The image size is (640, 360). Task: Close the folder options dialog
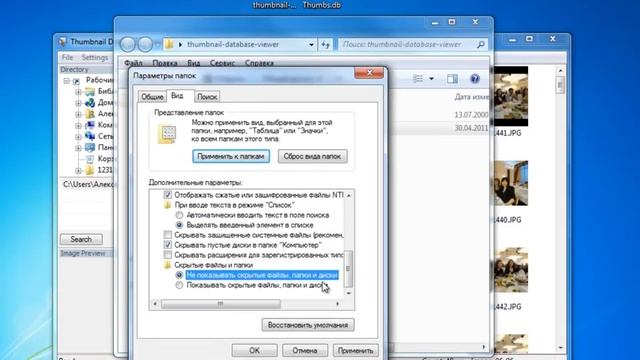369,73
